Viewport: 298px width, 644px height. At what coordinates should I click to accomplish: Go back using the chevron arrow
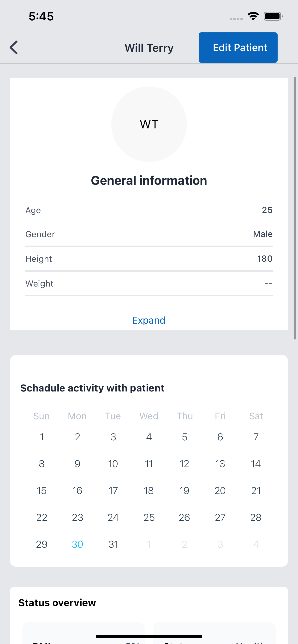(x=14, y=47)
